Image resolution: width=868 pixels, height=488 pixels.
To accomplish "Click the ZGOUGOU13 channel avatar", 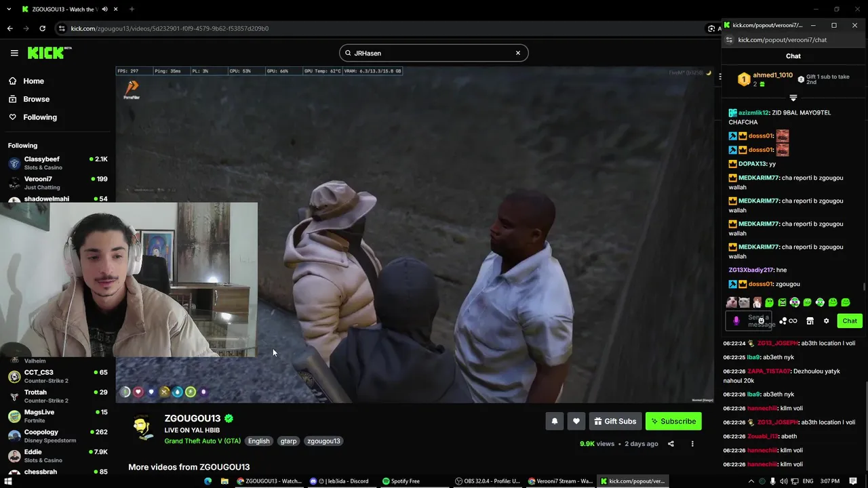I will pyautogui.click(x=142, y=428).
